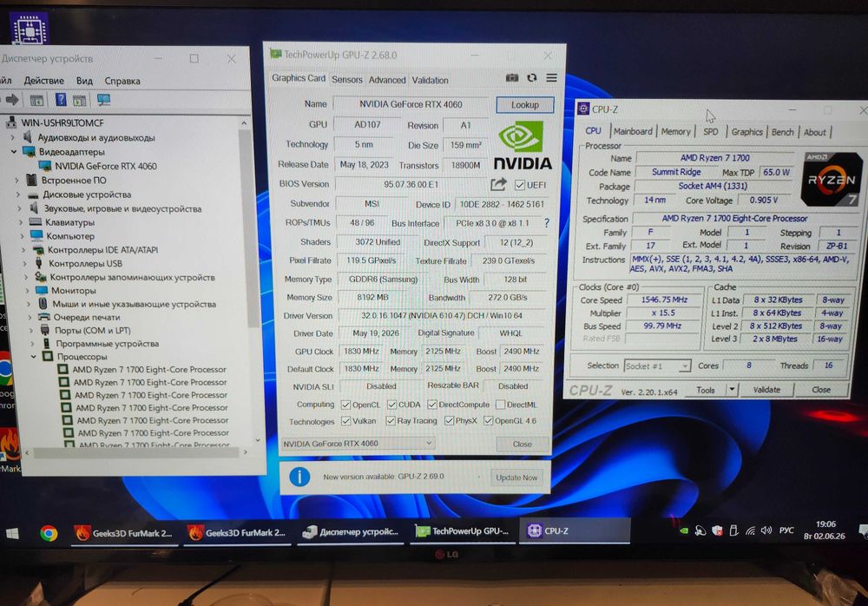Expand the Контроллеры USB node
Viewport: 868px width, 606px height.
[x=24, y=263]
